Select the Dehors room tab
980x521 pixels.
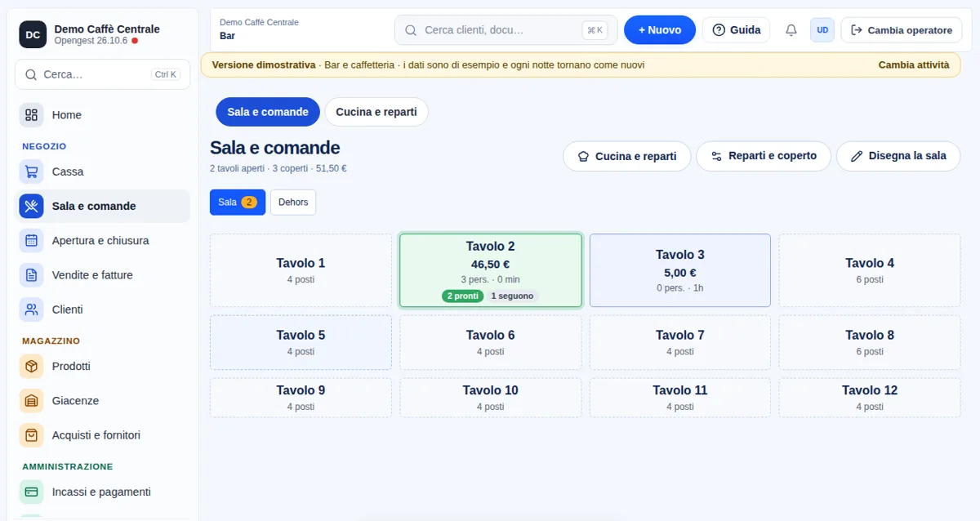pyautogui.click(x=293, y=203)
